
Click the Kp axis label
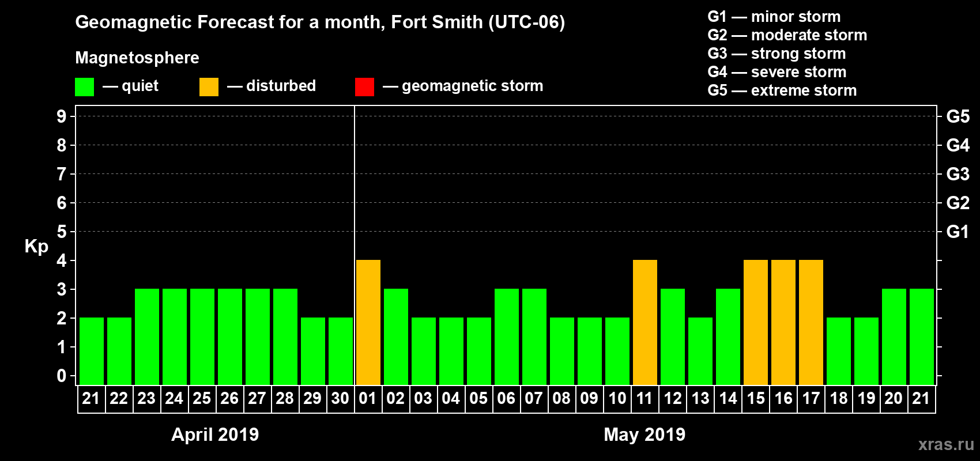click(x=36, y=247)
